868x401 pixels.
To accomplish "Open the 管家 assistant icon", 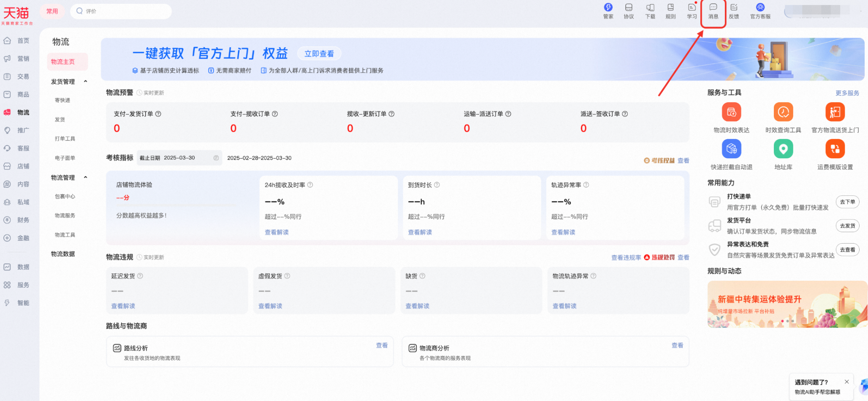I will 608,7.
